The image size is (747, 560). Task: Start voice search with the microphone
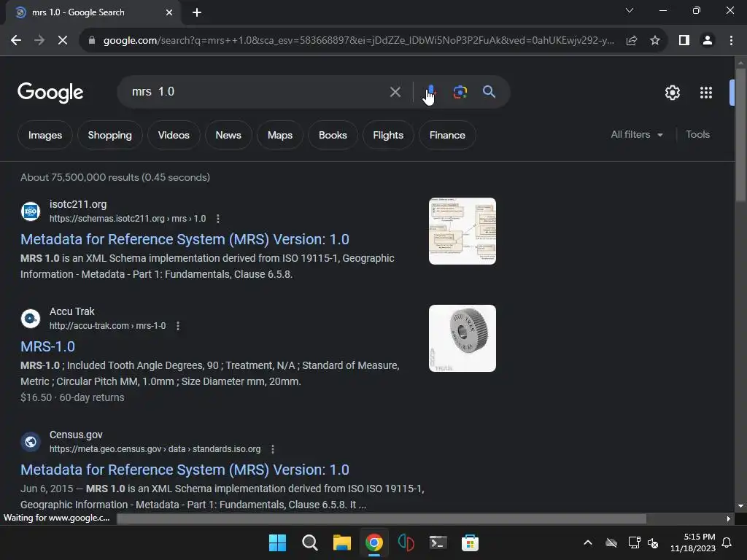[430, 92]
